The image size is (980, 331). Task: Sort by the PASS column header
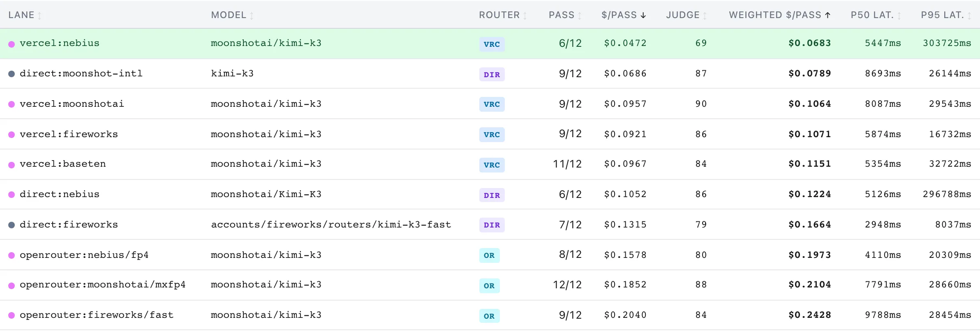point(565,15)
